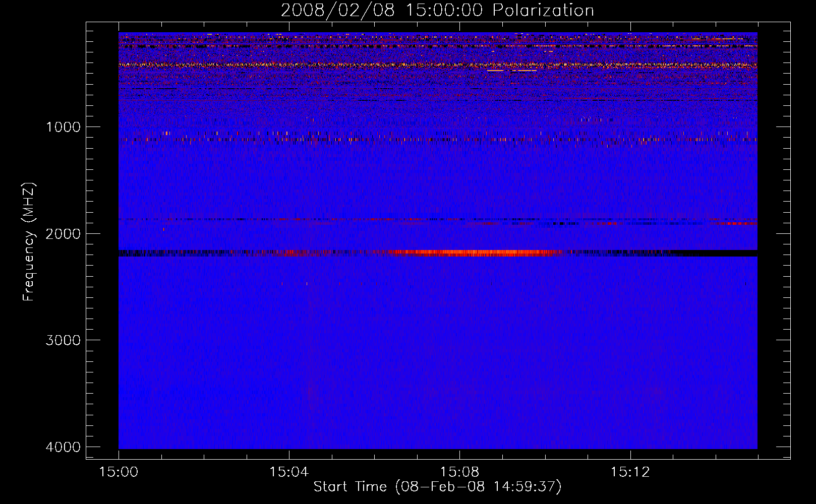Click the "1000" frequency tick label
816x504 pixels.
click(63, 127)
